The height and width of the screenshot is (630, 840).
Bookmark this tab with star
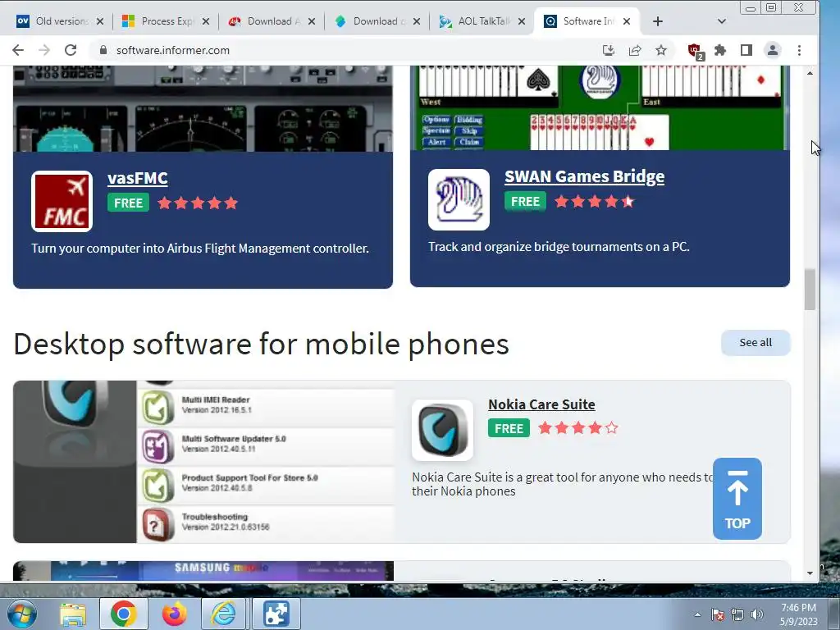(x=661, y=50)
